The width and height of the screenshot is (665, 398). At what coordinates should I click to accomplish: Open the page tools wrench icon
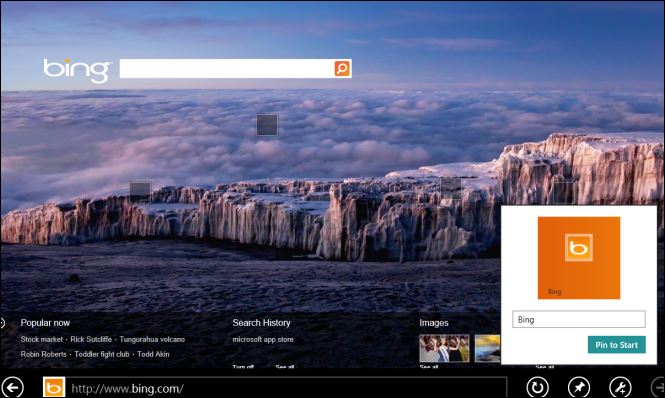coord(620,387)
